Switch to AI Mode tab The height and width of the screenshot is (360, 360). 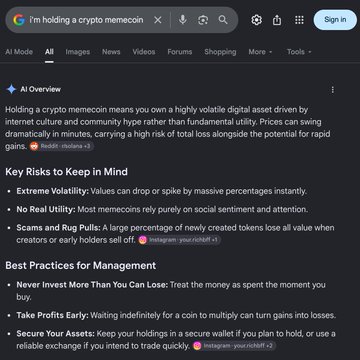(x=19, y=52)
